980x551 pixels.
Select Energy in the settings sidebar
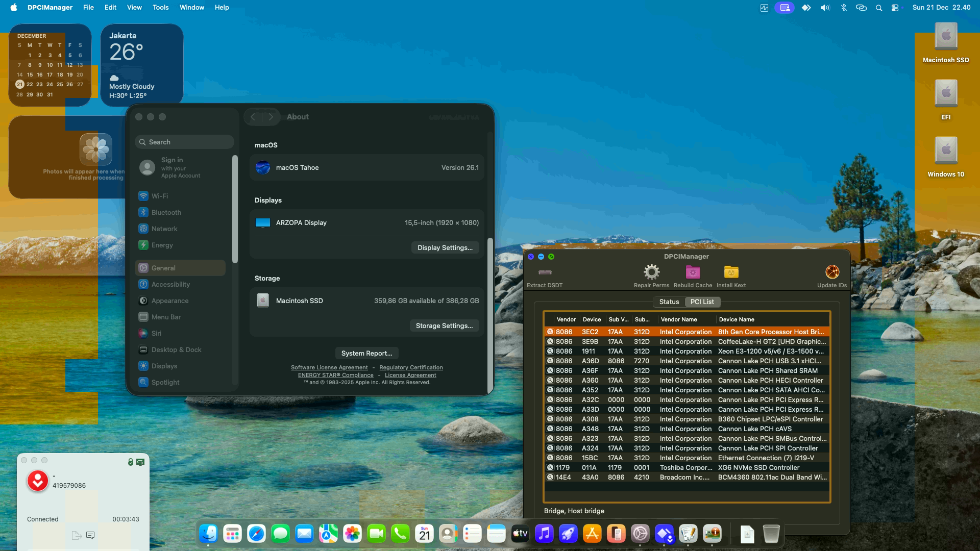pyautogui.click(x=180, y=245)
